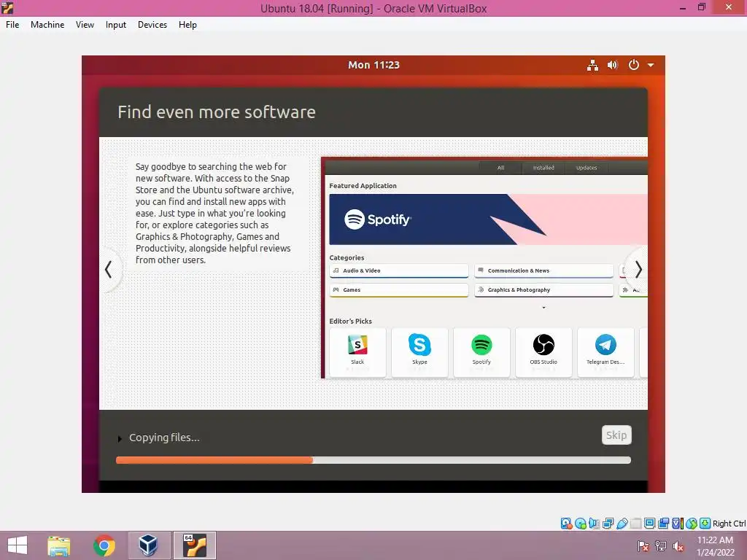Click the Action Center flag tray icon
Image resolution: width=747 pixels, height=560 pixels.
[643, 546]
